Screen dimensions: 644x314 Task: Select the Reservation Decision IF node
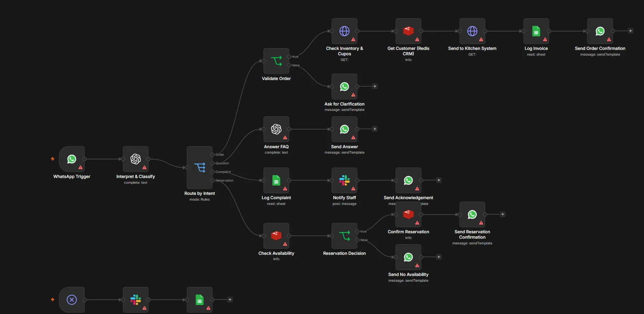[344, 236]
